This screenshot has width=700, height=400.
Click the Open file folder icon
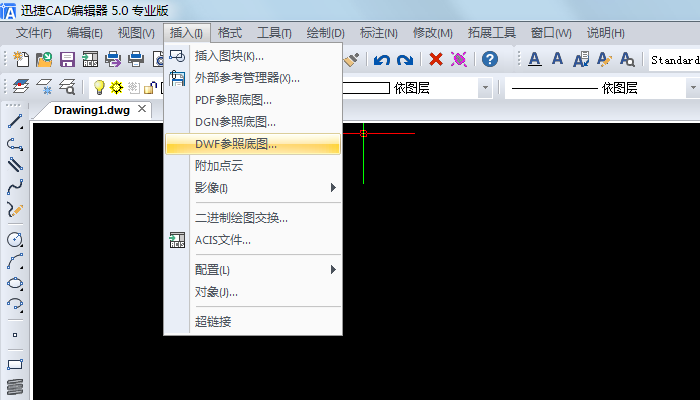coord(44,59)
